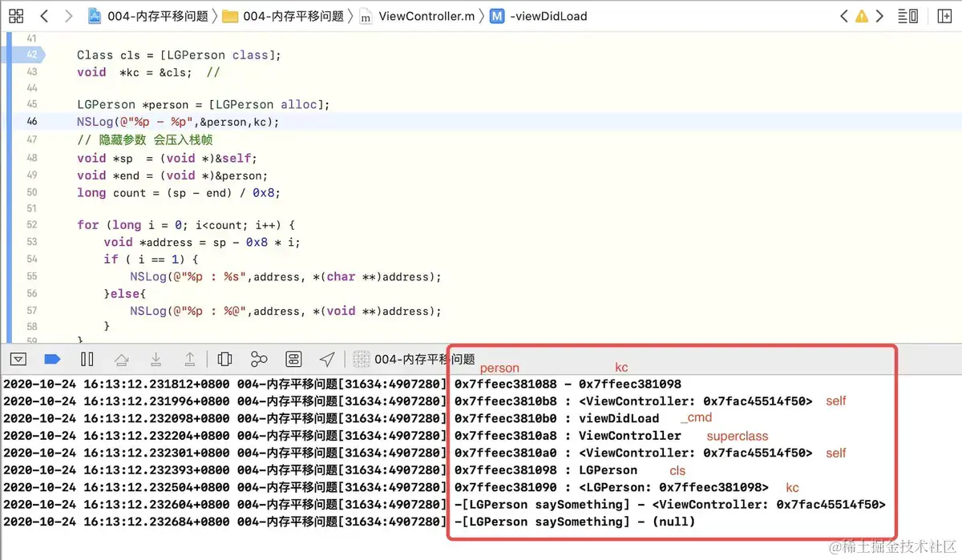
Task: Click console line '0x7ffeec381098 : LGPerson'
Action: point(546,470)
